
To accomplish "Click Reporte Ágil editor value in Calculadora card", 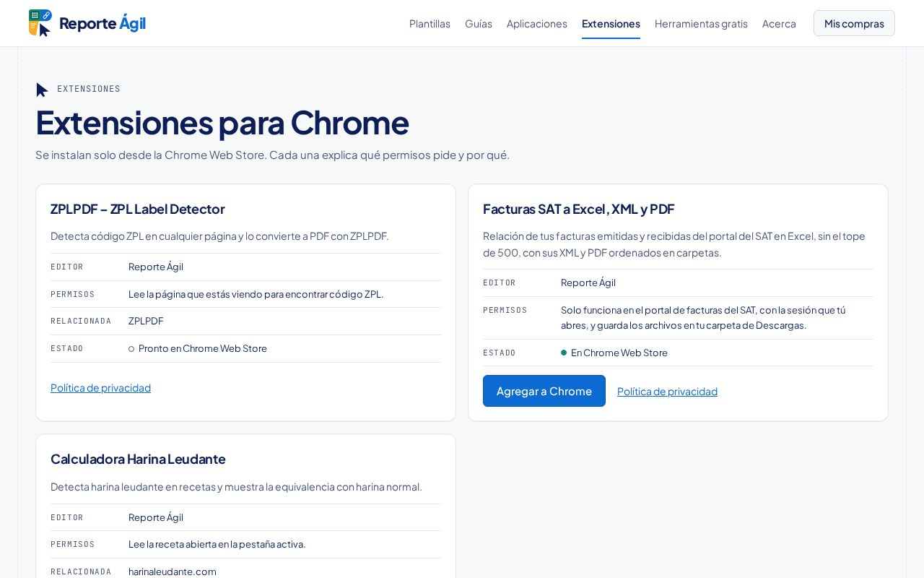I will (156, 517).
